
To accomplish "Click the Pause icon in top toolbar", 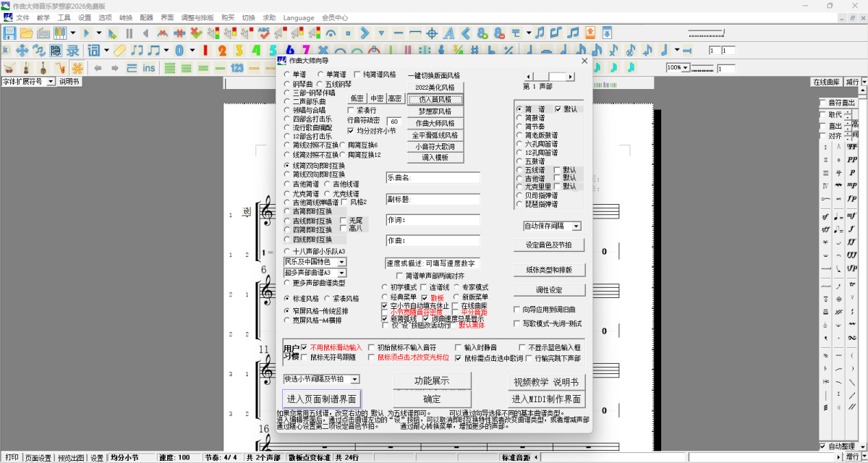I will [129, 33].
